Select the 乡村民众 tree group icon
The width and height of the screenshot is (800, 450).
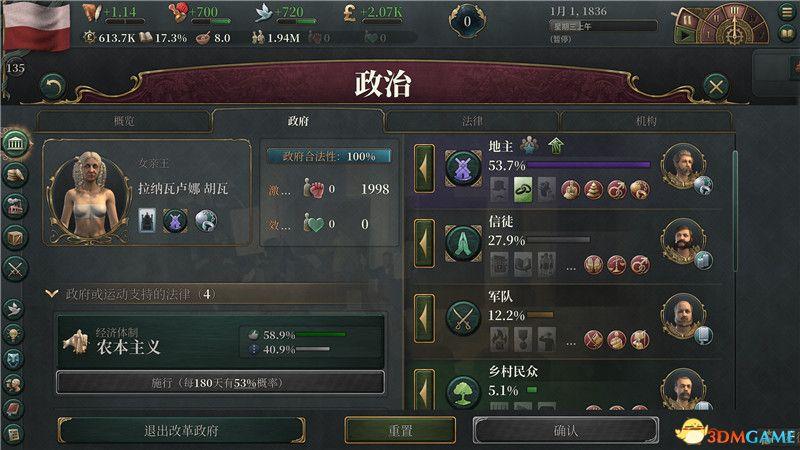point(463,392)
